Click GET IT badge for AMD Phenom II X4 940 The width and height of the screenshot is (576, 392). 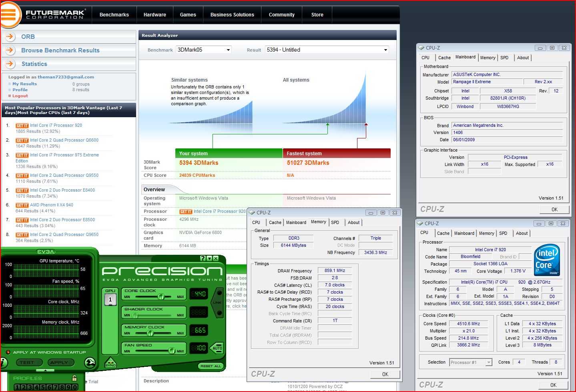tap(22, 205)
